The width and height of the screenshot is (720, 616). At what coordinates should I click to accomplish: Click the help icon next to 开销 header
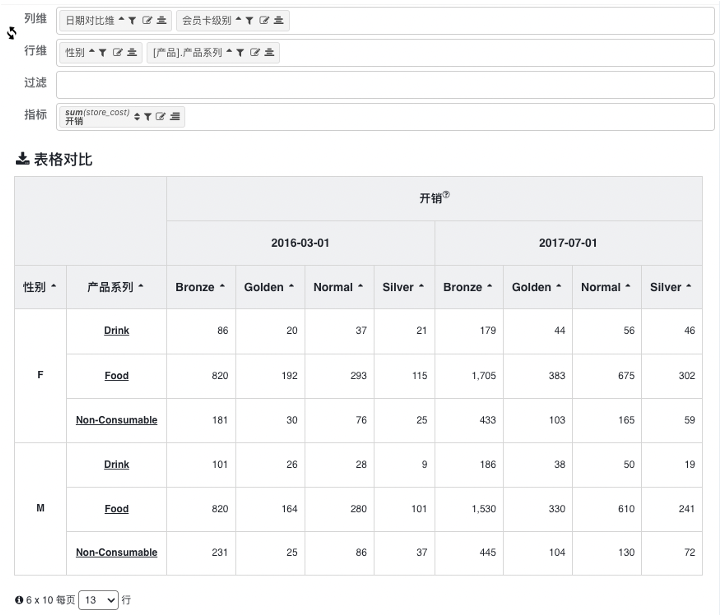[446, 195]
